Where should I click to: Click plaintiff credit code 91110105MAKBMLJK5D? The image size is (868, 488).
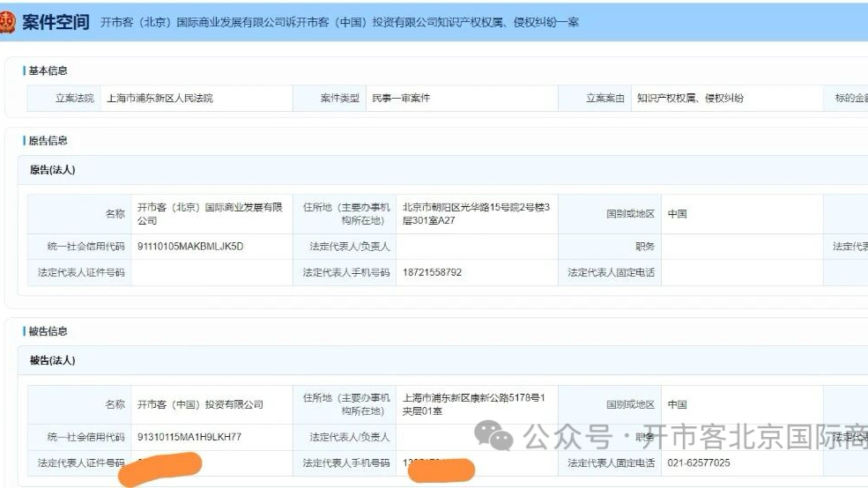[x=190, y=247]
